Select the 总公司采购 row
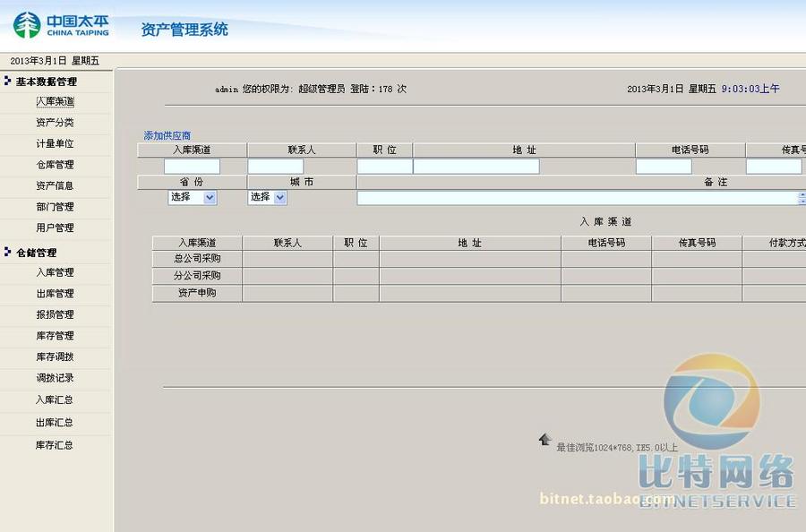This screenshot has width=806, height=532. pyautogui.click(x=479, y=259)
